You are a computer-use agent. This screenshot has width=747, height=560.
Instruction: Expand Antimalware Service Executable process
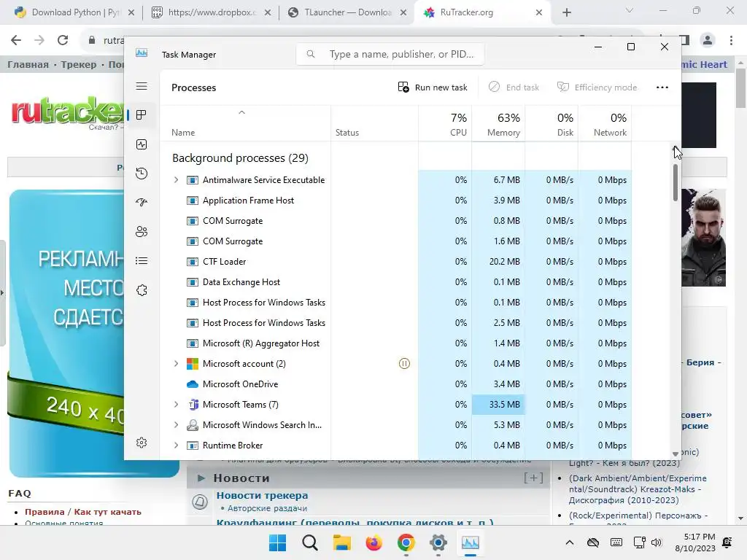point(176,180)
